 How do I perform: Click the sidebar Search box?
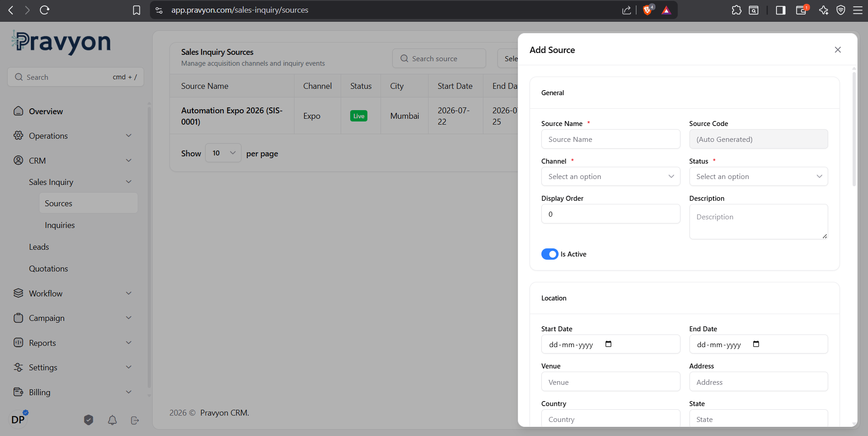(76, 77)
